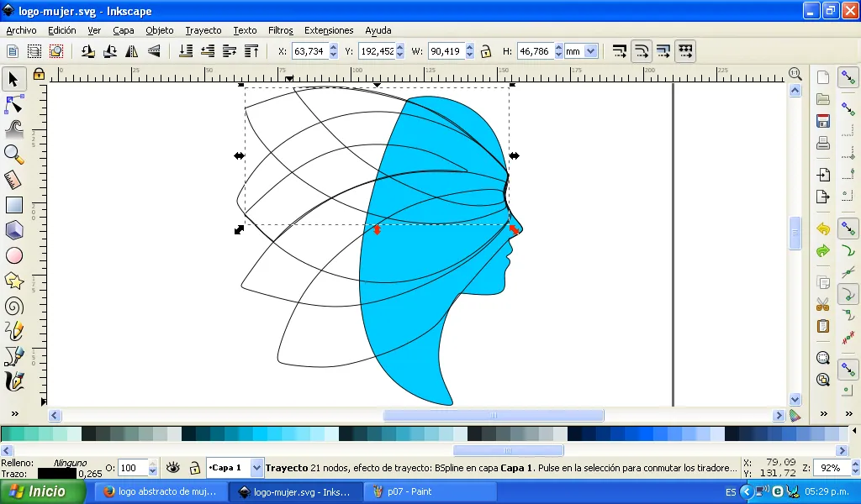Choose the Rectangle tool
Image resolution: width=861 pixels, height=504 pixels.
point(13,205)
